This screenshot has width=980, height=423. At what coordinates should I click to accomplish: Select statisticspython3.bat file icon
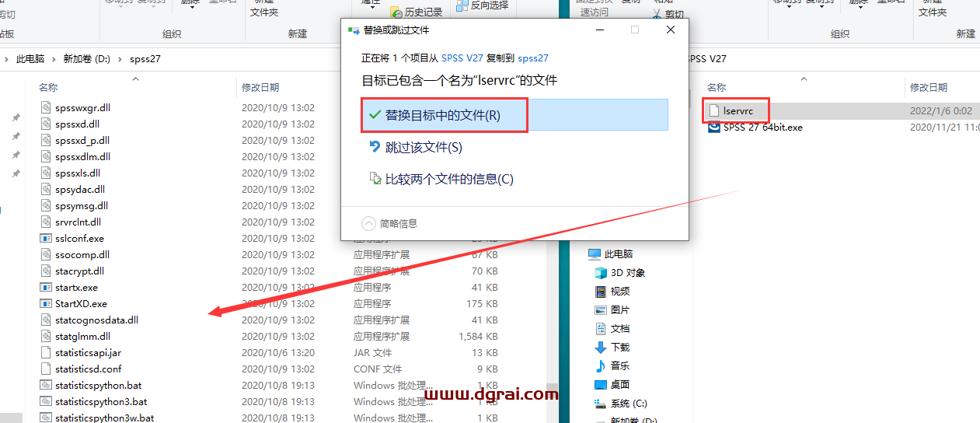click(46, 401)
